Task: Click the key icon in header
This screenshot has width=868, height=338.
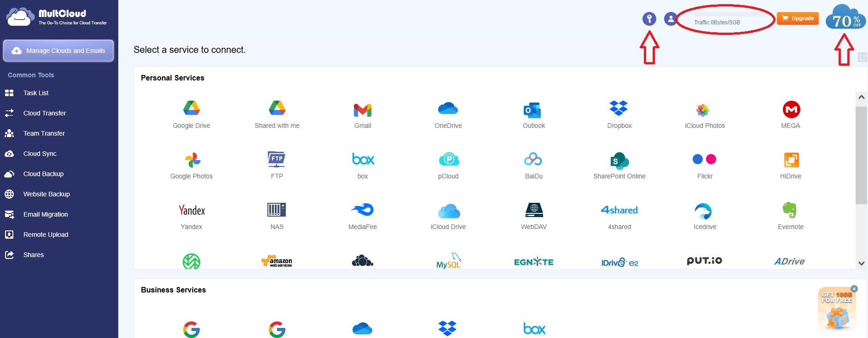Action: coord(649,19)
